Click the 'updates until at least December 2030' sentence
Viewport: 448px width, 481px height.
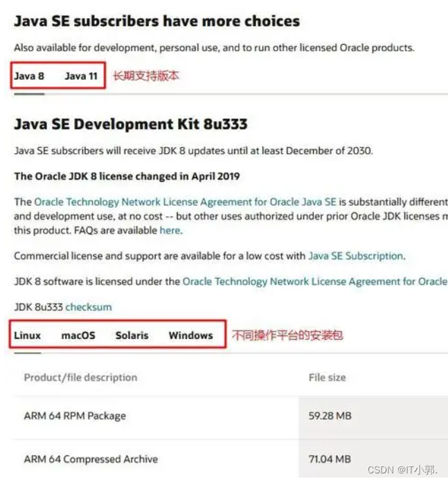point(193,151)
